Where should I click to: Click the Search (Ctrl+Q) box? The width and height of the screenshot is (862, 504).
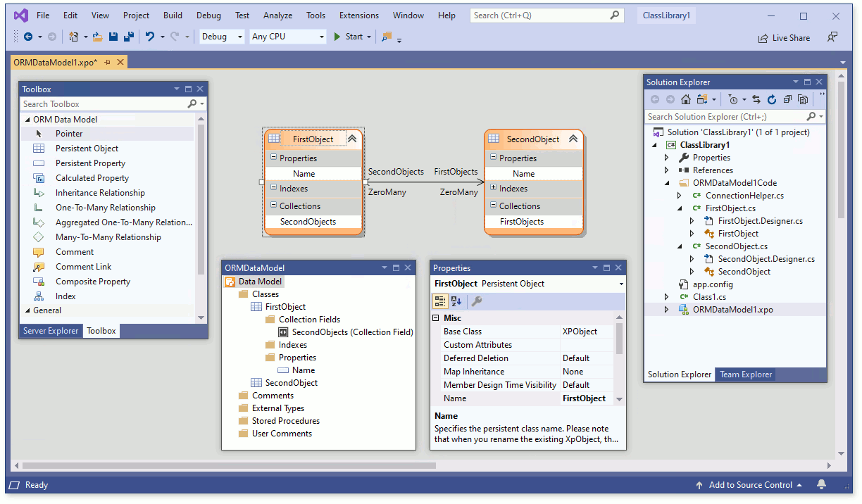pyautogui.click(x=547, y=15)
